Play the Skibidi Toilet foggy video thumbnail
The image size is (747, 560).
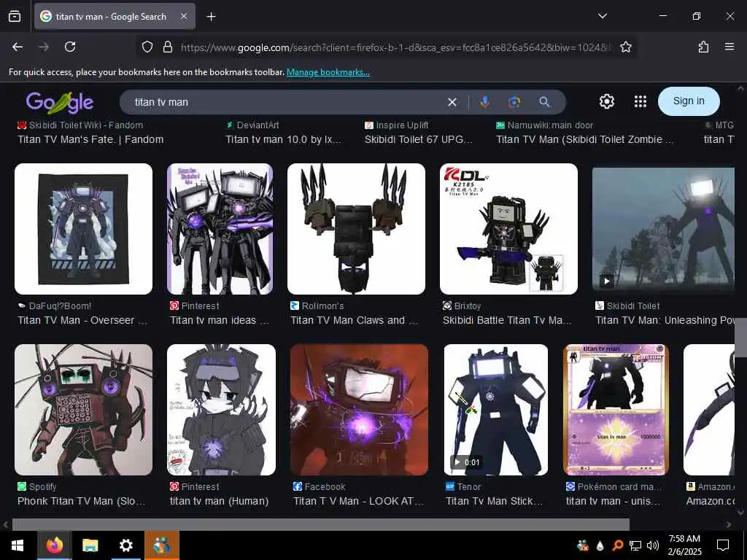click(663, 229)
